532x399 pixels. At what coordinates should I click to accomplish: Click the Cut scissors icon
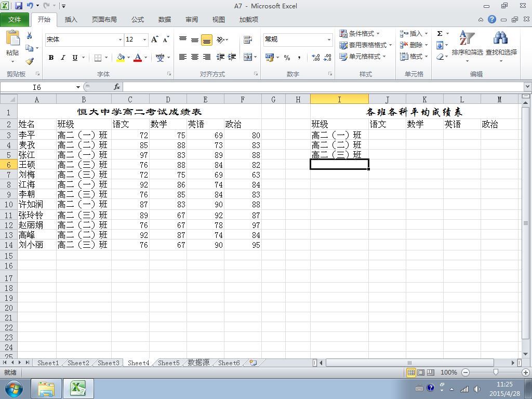pos(30,35)
